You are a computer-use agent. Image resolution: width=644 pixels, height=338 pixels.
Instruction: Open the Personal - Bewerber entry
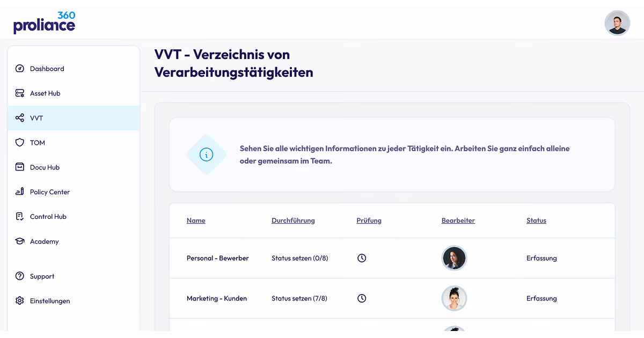pyautogui.click(x=218, y=258)
